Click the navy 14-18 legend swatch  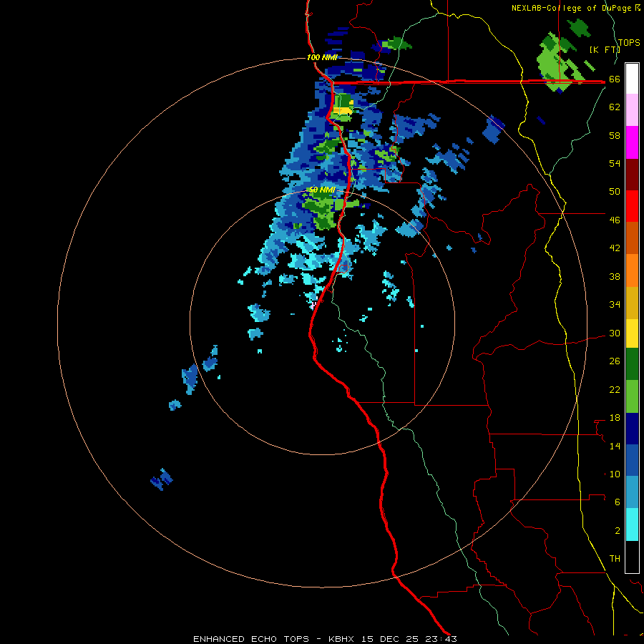coord(632,429)
